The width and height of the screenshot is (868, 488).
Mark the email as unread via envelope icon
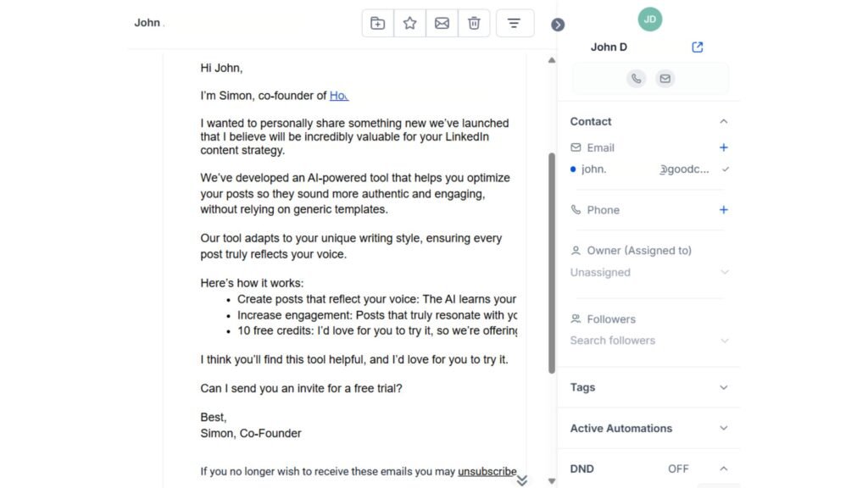point(442,23)
